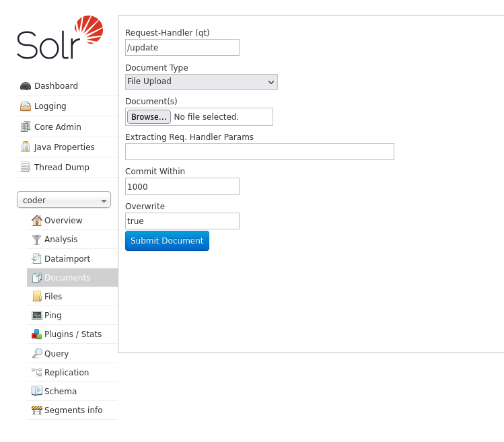
Task: Click the Request-Handler (qt) field
Action: tap(182, 48)
